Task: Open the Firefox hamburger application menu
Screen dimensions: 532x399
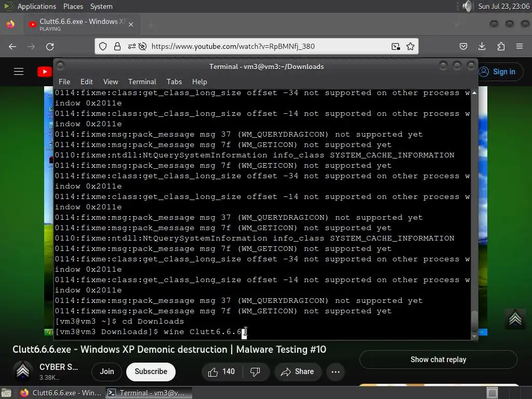Action: (x=520, y=46)
